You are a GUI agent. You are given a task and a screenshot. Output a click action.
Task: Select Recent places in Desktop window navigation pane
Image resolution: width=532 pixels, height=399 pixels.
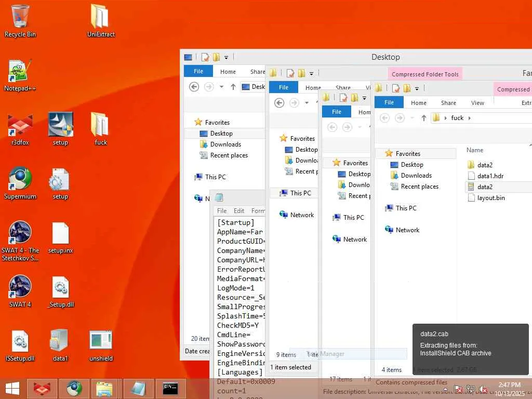coord(229,155)
